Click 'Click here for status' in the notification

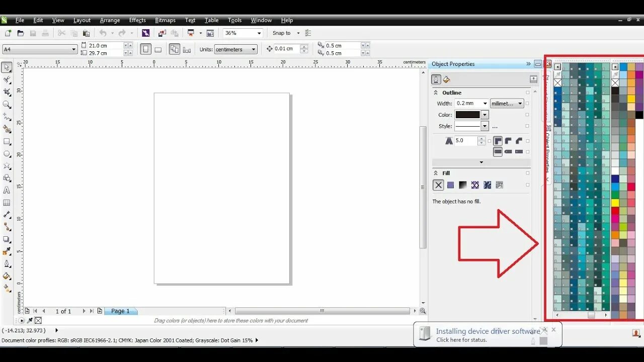coord(461,340)
